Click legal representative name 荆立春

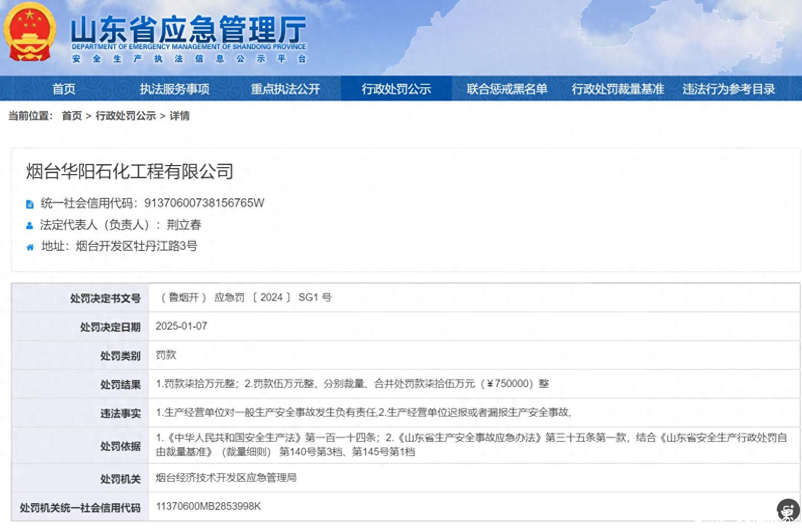click(x=184, y=225)
